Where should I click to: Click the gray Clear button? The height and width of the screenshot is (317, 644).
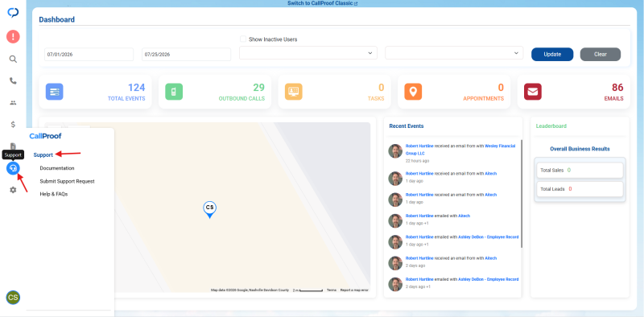[x=600, y=54]
